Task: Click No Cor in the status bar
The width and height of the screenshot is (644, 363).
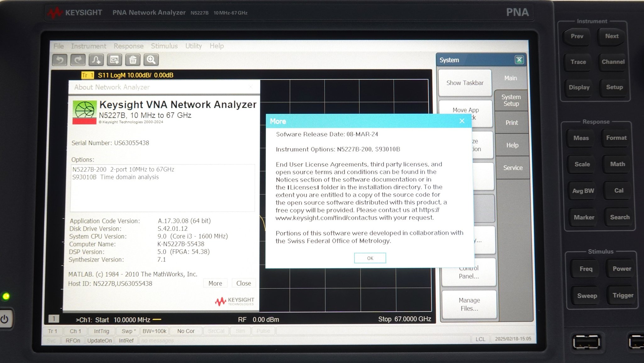Action: coord(186,331)
